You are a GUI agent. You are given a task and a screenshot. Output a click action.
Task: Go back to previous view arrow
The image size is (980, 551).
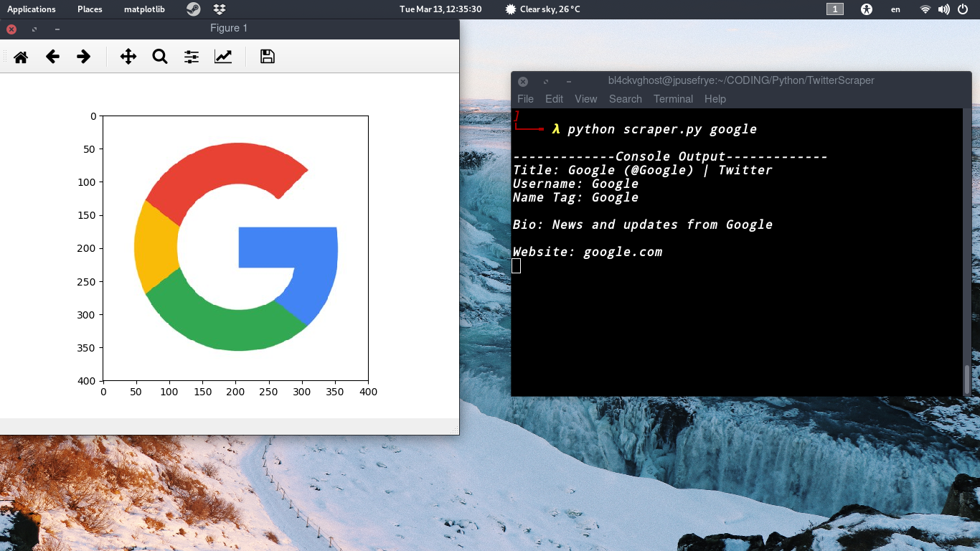pyautogui.click(x=52, y=57)
